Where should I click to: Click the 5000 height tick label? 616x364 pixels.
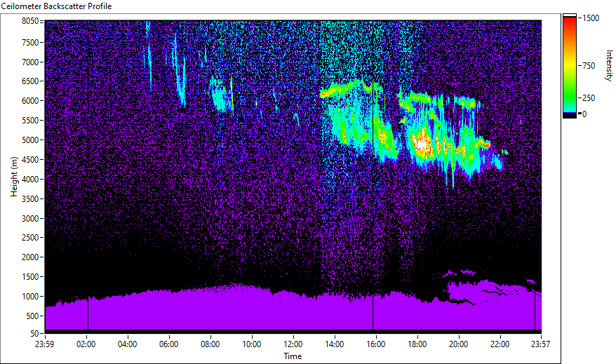point(30,140)
